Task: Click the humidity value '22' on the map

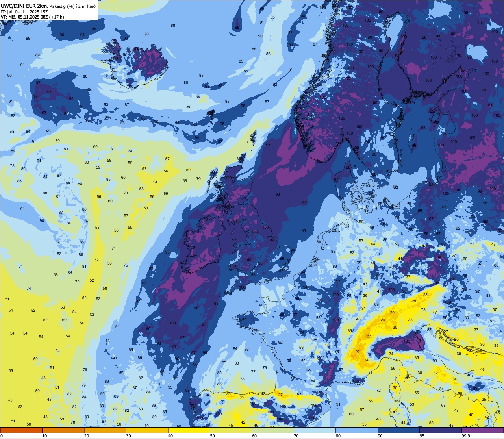Action: (x=358, y=352)
